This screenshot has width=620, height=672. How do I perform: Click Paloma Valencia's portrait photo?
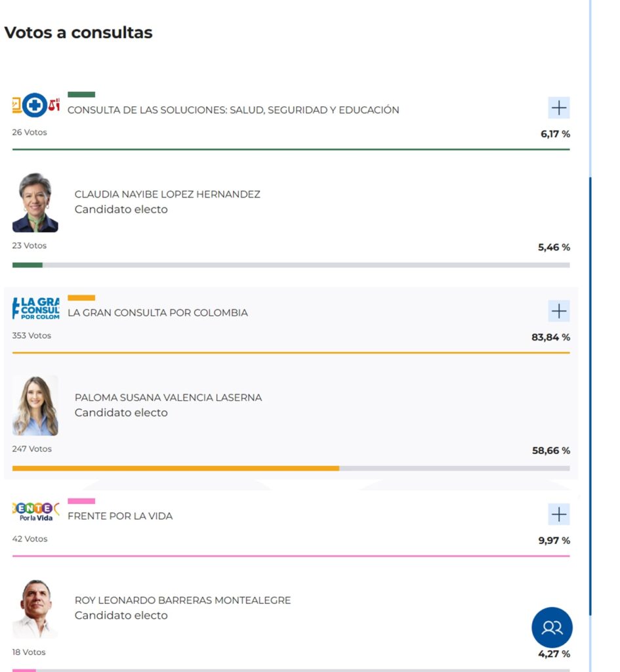point(35,405)
